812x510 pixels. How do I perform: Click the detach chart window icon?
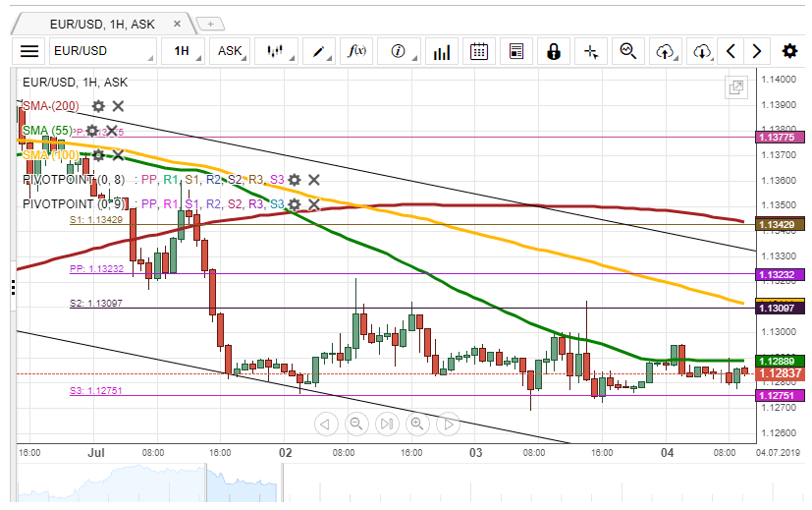point(735,87)
